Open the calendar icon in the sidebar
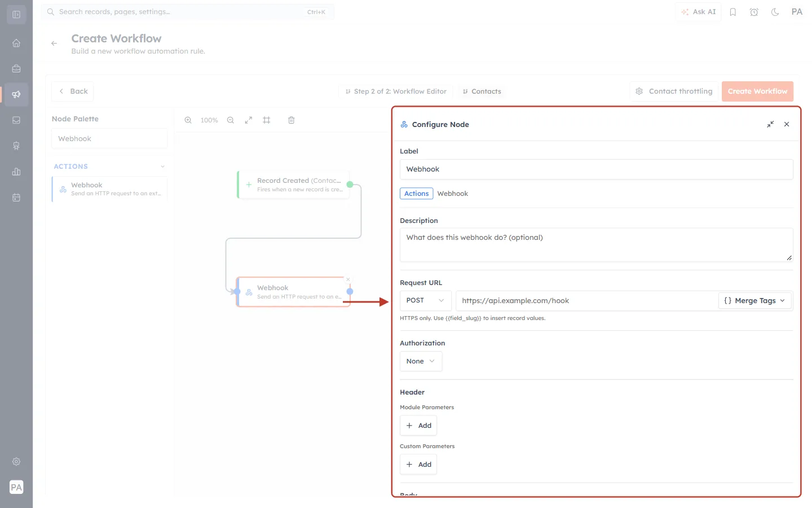 tap(16, 198)
